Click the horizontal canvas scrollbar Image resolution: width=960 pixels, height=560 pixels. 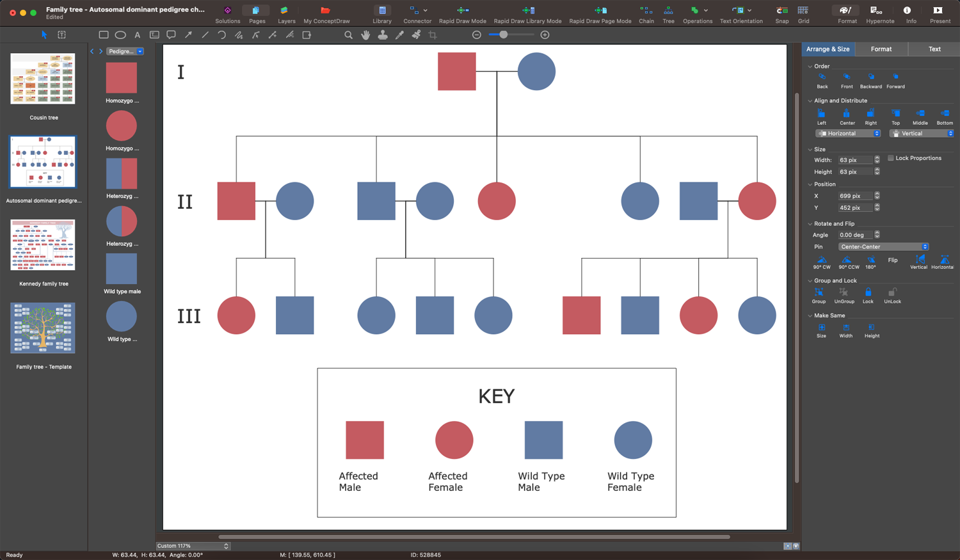tap(474, 537)
